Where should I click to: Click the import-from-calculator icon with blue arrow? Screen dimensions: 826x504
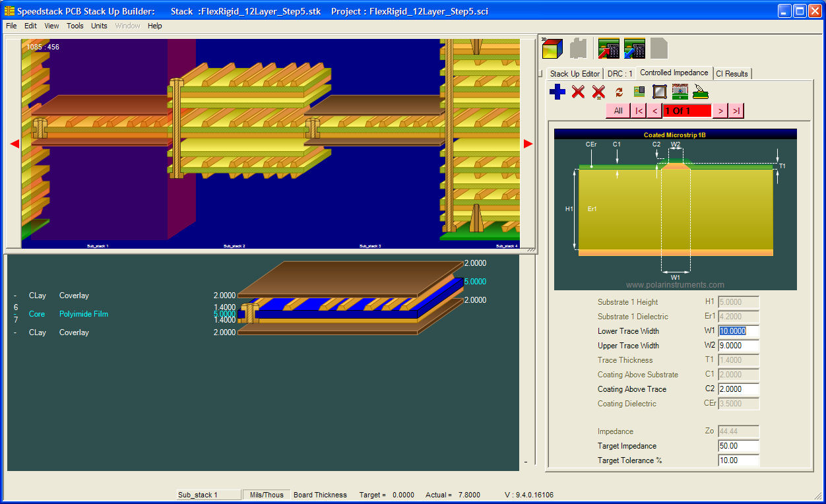pyautogui.click(x=634, y=49)
